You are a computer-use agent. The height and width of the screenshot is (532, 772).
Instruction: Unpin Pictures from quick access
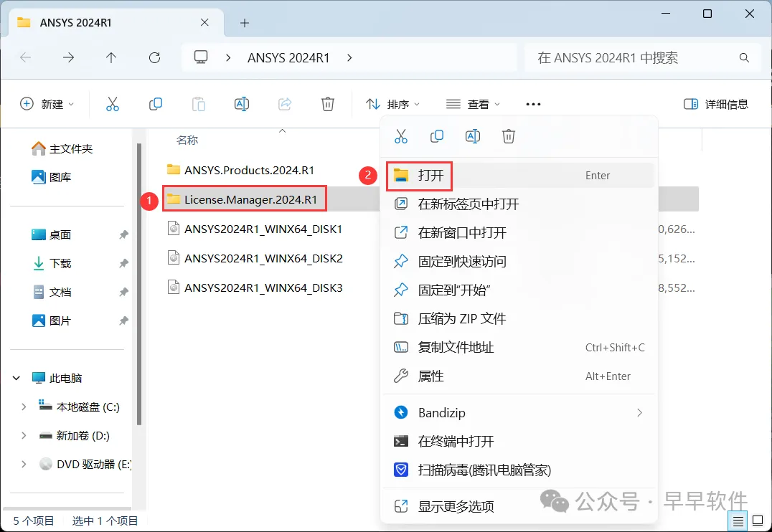pos(123,321)
